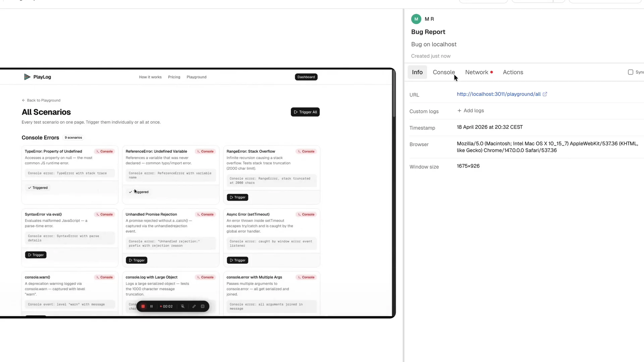The image size is (644, 362).
Task: Click Triggered status on TypeError card
Action: (x=38, y=188)
